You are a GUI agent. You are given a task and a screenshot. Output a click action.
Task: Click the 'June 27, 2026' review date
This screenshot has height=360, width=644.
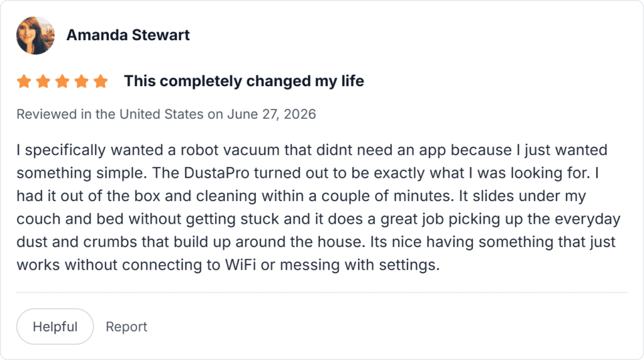[x=272, y=114]
